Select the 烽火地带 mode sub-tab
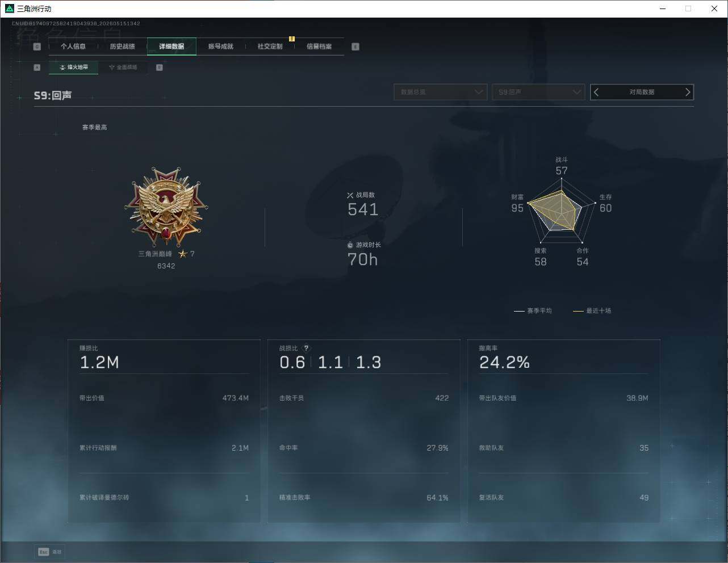Screen dimensions: 728x563 74,68
